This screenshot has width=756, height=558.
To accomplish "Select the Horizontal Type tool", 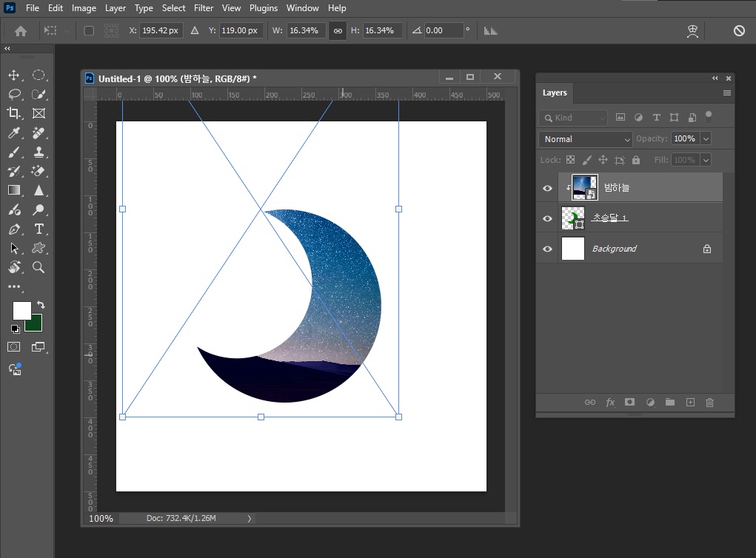I will pyautogui.click(x=39, y=229).
